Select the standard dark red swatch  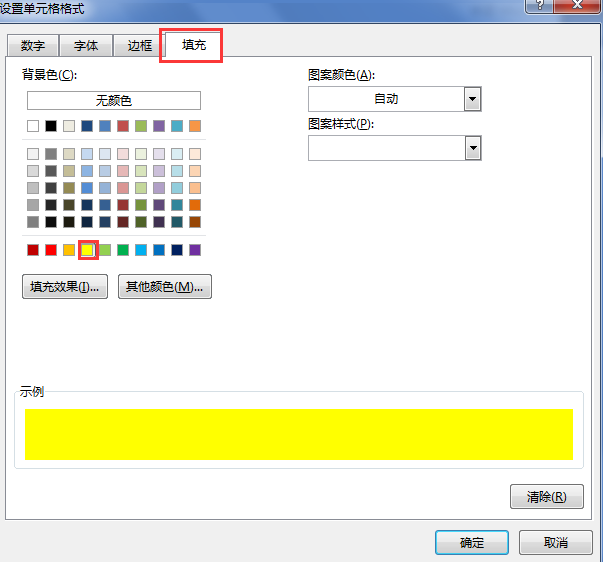(x=33, y=250)
